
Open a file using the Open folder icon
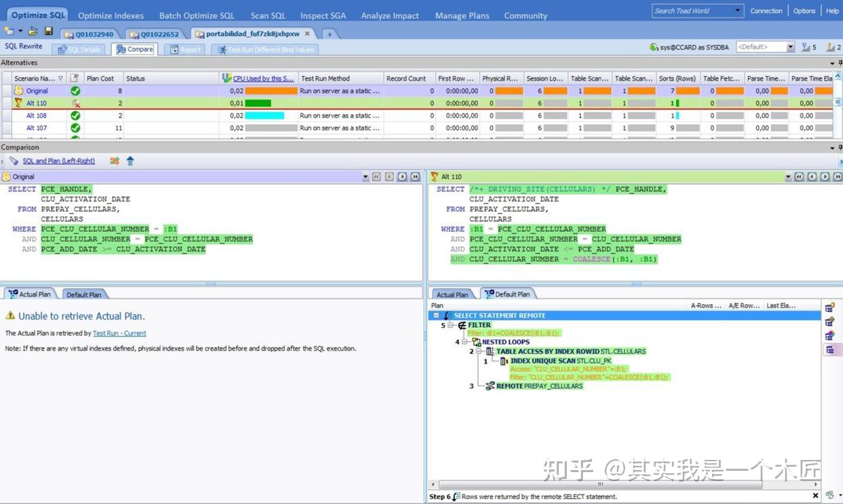point(33,31)
